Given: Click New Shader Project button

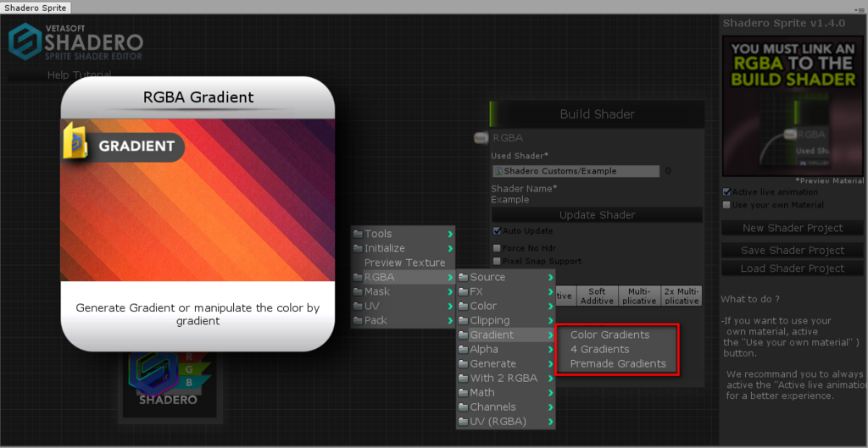Looking at the screenshot, I should (x=793, y=228).
